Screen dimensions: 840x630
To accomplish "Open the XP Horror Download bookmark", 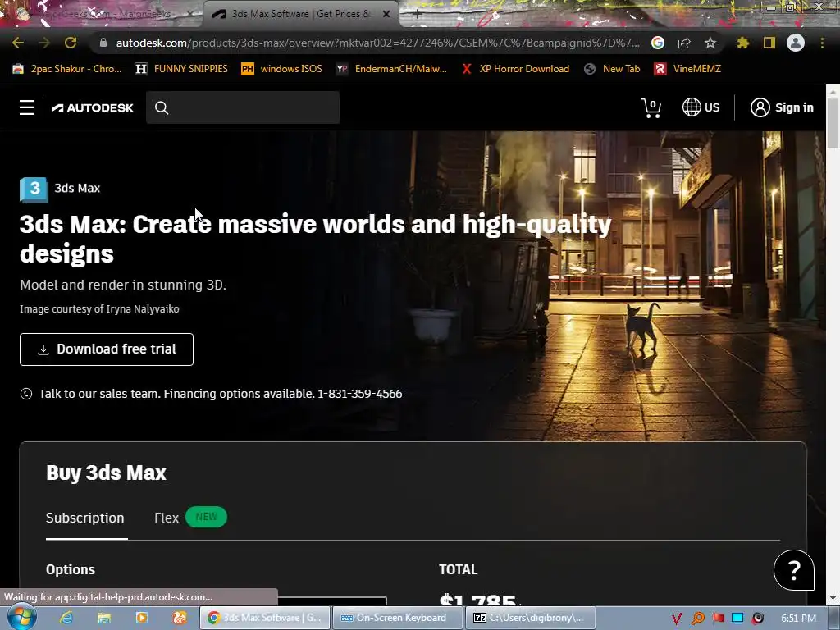I will (515, 69).
